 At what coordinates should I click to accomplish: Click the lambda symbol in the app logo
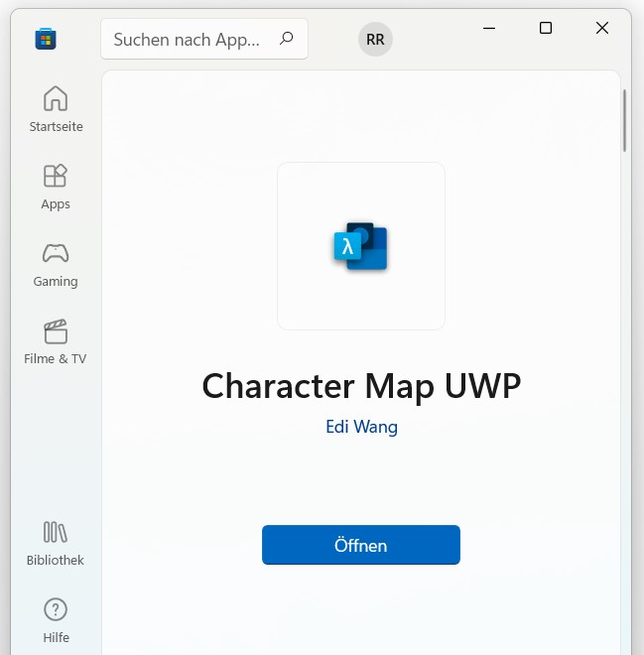347,247
